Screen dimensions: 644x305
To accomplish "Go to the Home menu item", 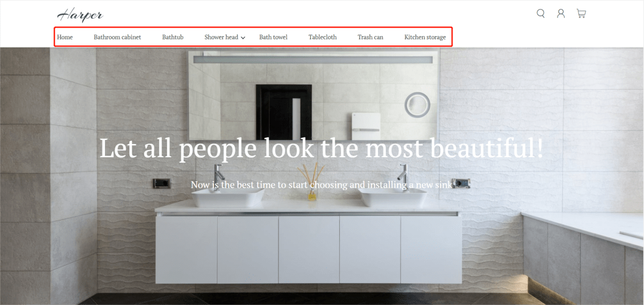I will tap(65, 37).
